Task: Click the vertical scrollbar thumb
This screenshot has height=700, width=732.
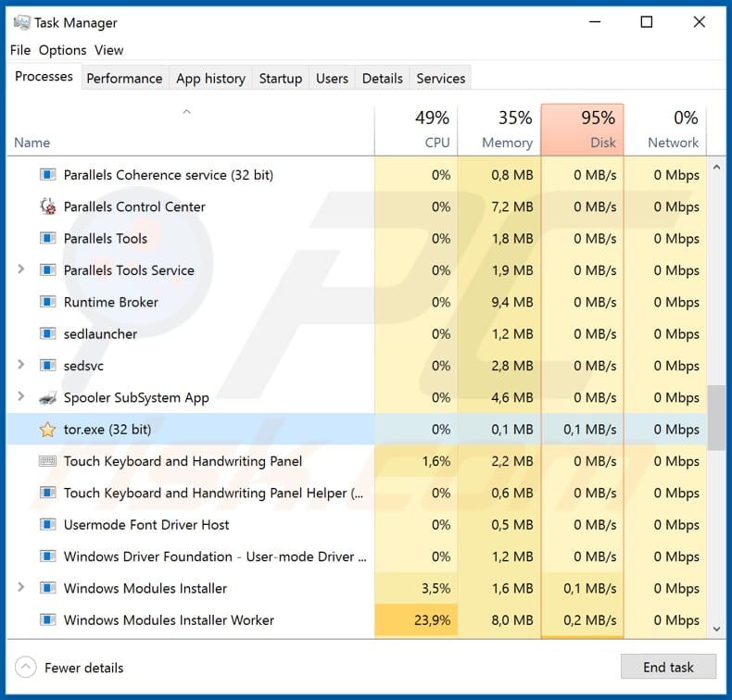Action: click(716, 418)
